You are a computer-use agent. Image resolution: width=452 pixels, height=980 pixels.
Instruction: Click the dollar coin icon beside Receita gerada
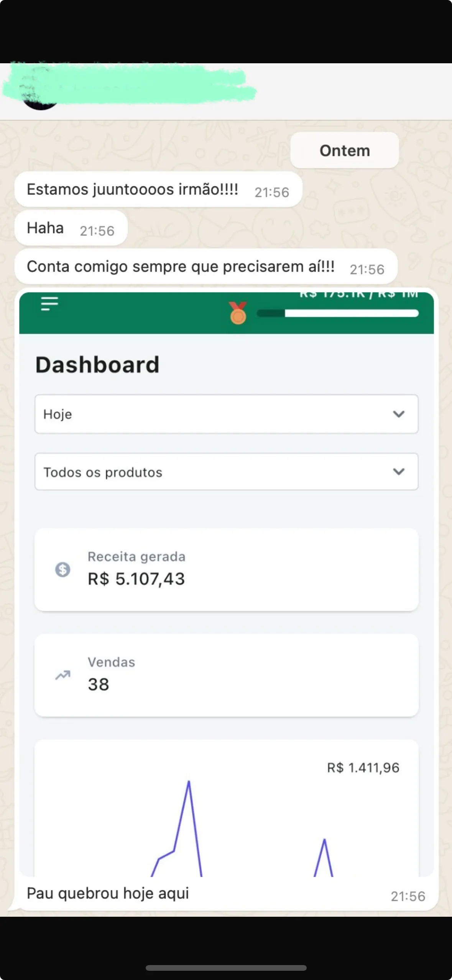pos(62,569)
